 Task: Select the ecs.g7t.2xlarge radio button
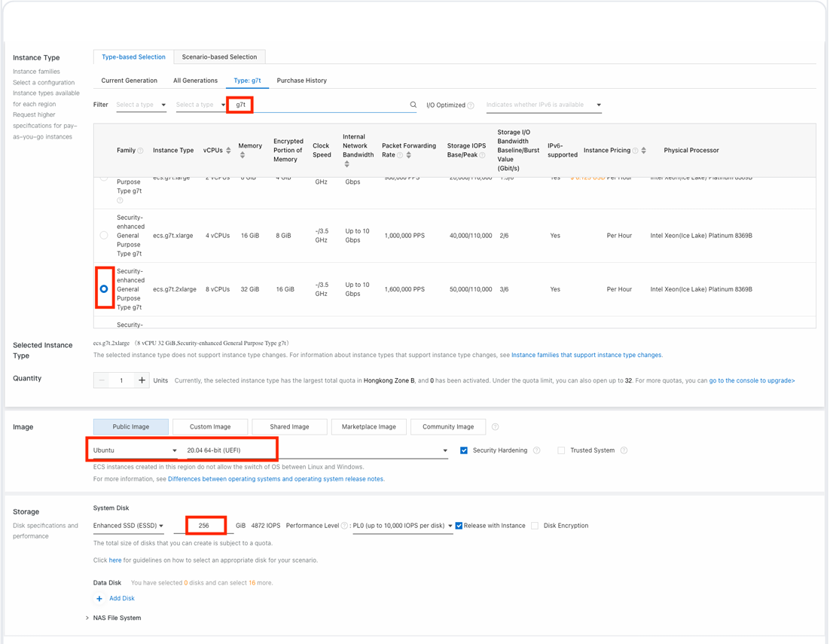[x=104, y=289]
